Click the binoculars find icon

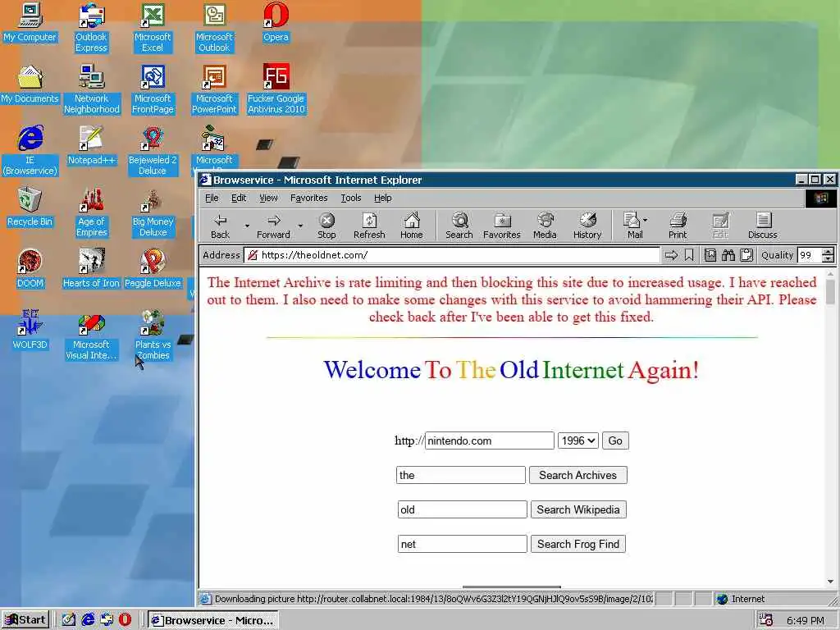pos(728,256)
